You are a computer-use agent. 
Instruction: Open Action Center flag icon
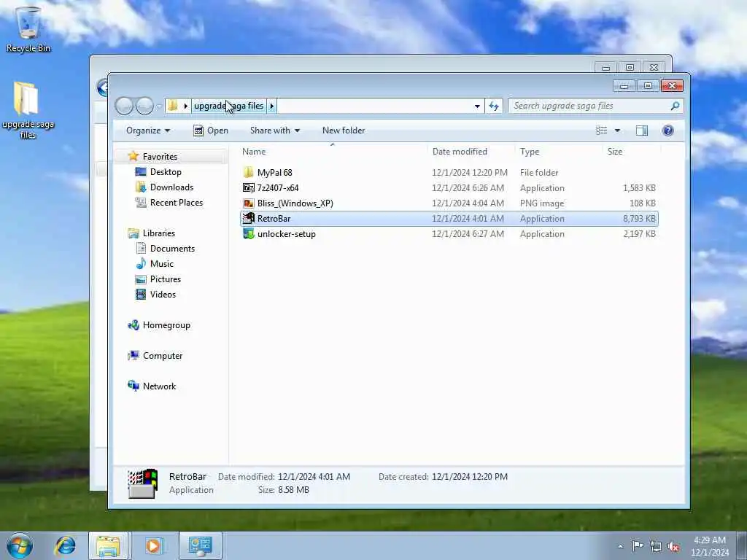click(637, 545)
